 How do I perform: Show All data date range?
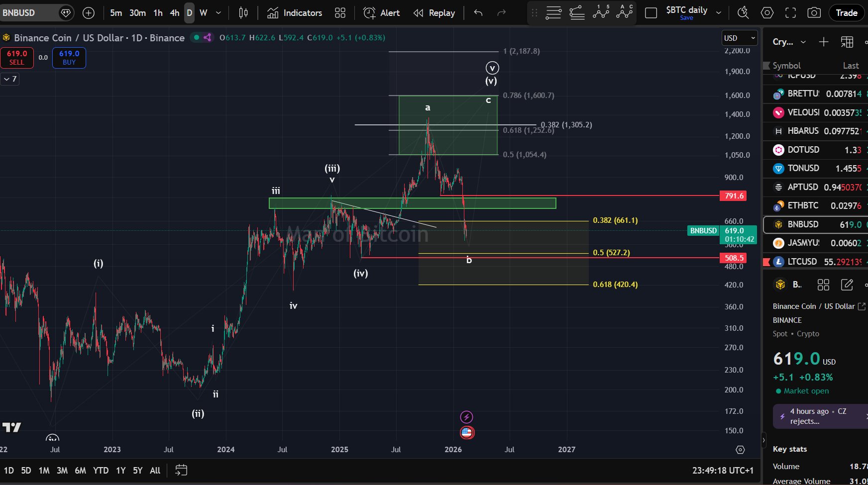[155, 471]
